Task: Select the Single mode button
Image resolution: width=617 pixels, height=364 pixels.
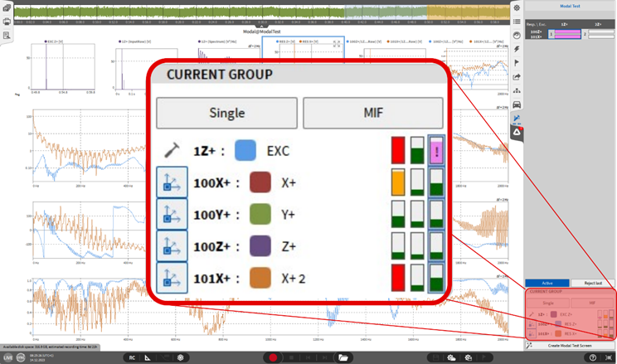Action: [226, 113]
